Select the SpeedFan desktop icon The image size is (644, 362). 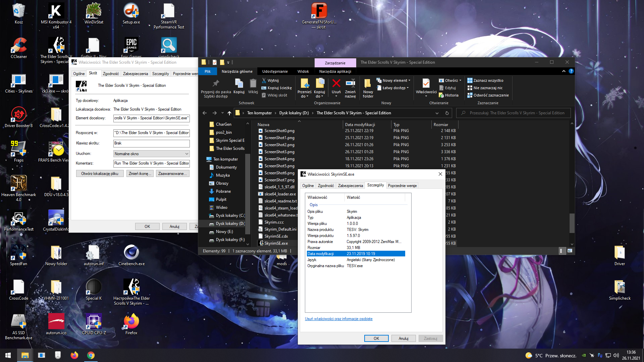click(x=19, y=255)
